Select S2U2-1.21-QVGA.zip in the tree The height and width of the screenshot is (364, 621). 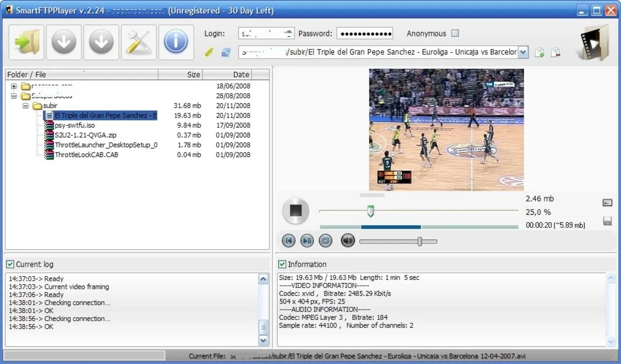(86, 135)
